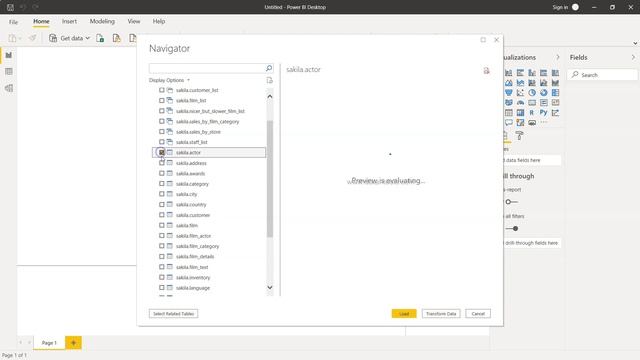Click the save icon in title bar
The height and width of the screenshot is (360, 640).
[10, 7]
